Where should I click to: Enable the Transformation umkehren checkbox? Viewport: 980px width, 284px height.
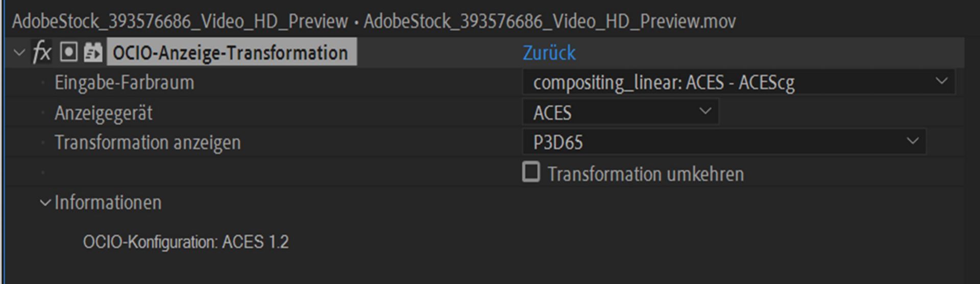pyautogui.click(x=531, y=172)
